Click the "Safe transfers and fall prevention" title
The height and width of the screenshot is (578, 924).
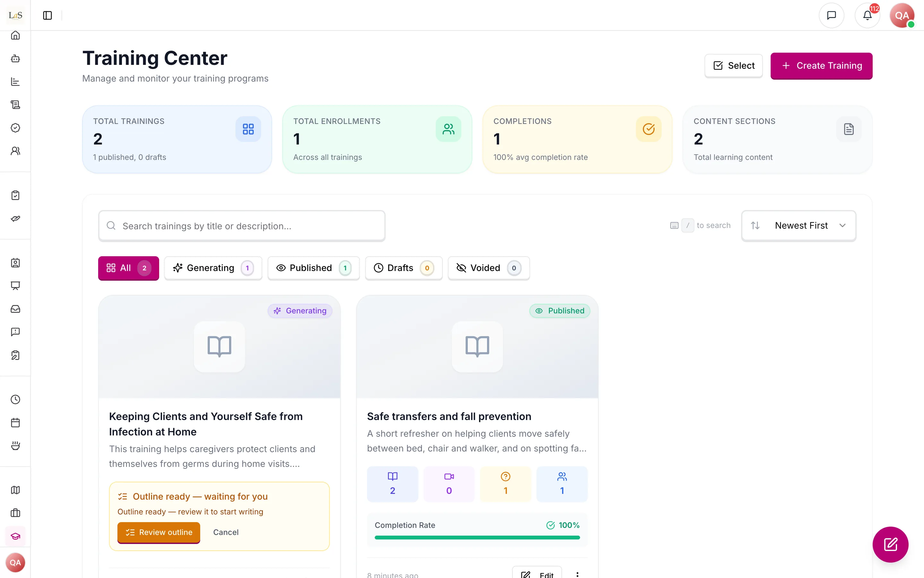[449, 416]
